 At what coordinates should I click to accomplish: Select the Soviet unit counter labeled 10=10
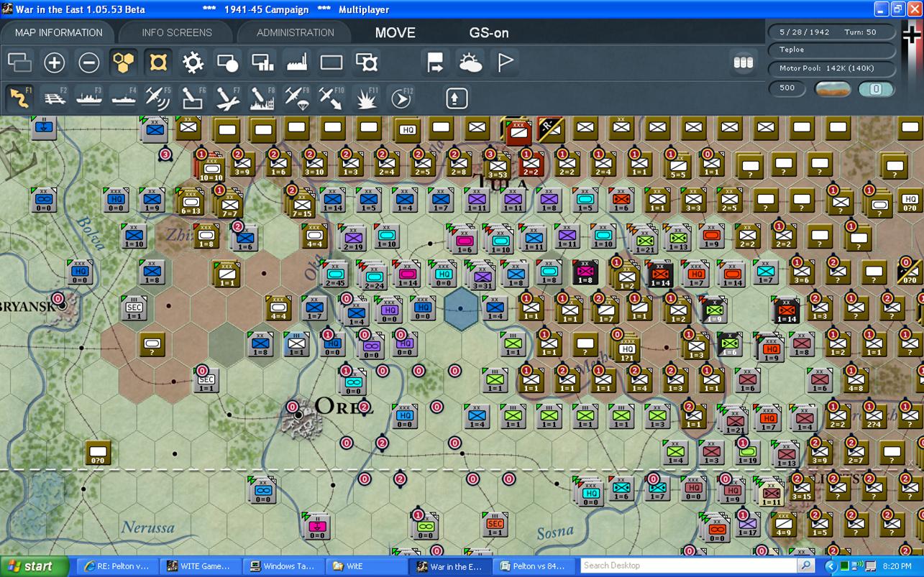pyautogui.click(x=210, y=167)
